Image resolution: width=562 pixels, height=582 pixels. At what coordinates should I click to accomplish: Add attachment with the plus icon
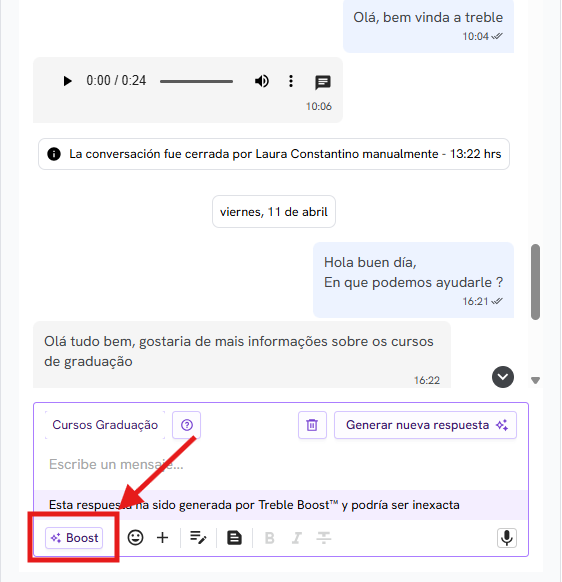tap(163, 537)
